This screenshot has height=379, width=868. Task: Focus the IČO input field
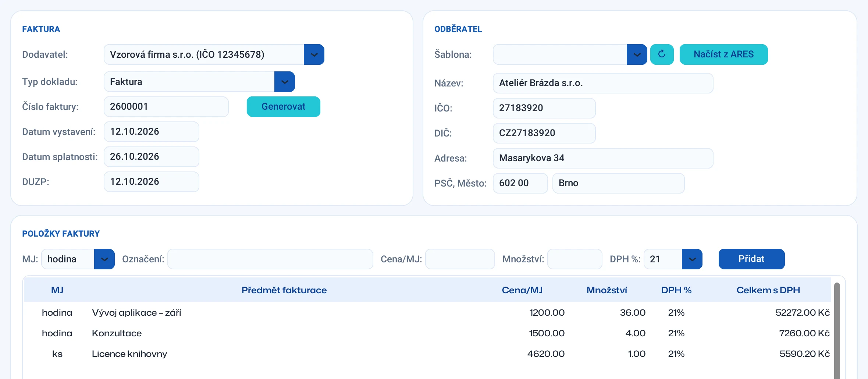tap(544, 108)
